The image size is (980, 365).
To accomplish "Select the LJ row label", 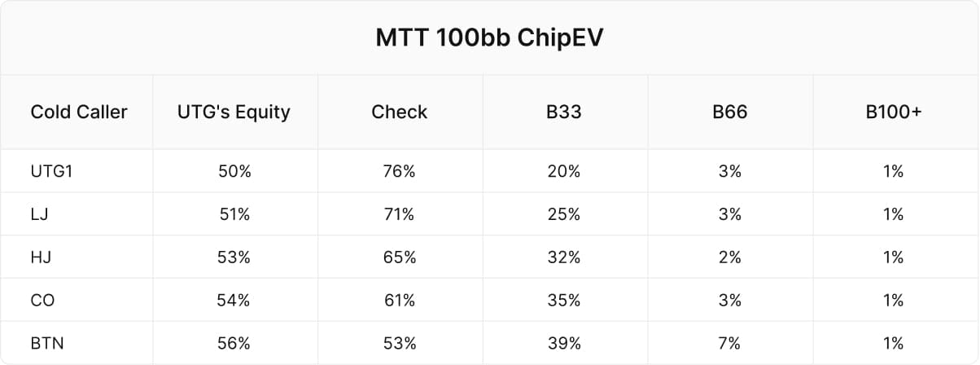I will (39, 214).
